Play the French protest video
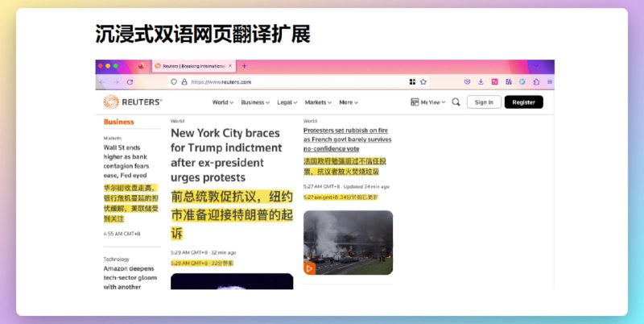644x324 pixels. 309,269
